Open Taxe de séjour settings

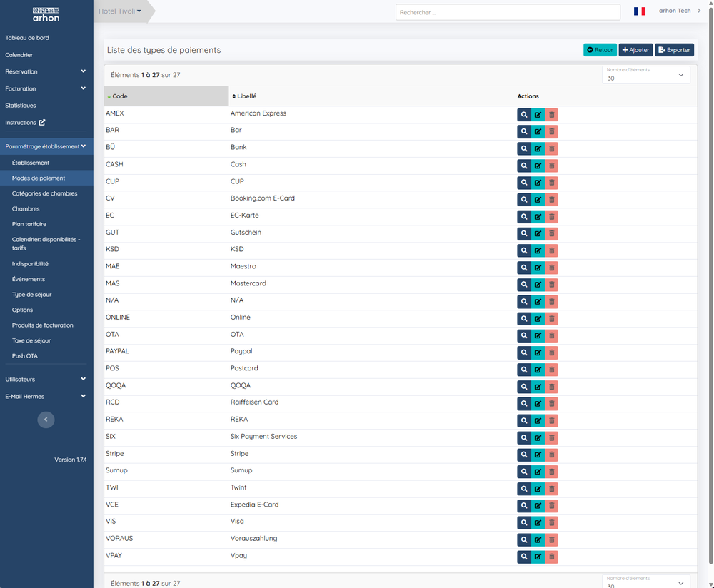(x=31, y=340)
